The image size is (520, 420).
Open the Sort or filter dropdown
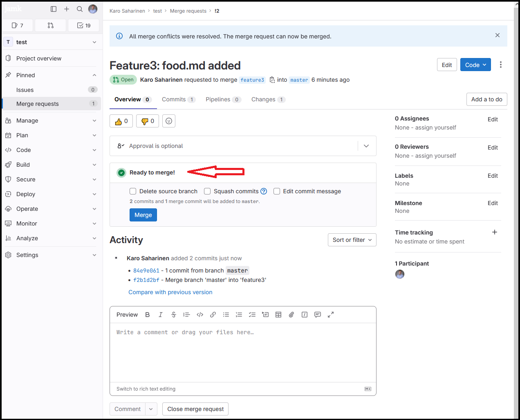pos(352,240)
